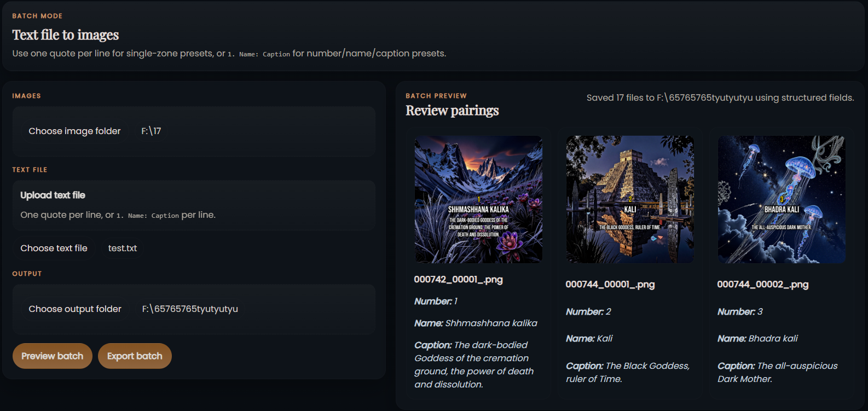Click the 'Use one quote per line' instructions
This screenshot has width=868, height=411.
pos(229,54)
